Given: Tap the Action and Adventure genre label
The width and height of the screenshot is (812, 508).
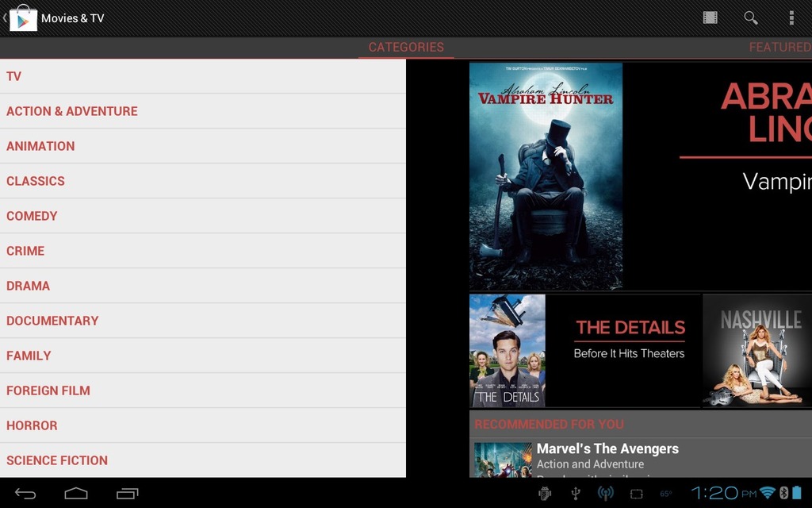Looking at the screenshot, I should 590,464.
